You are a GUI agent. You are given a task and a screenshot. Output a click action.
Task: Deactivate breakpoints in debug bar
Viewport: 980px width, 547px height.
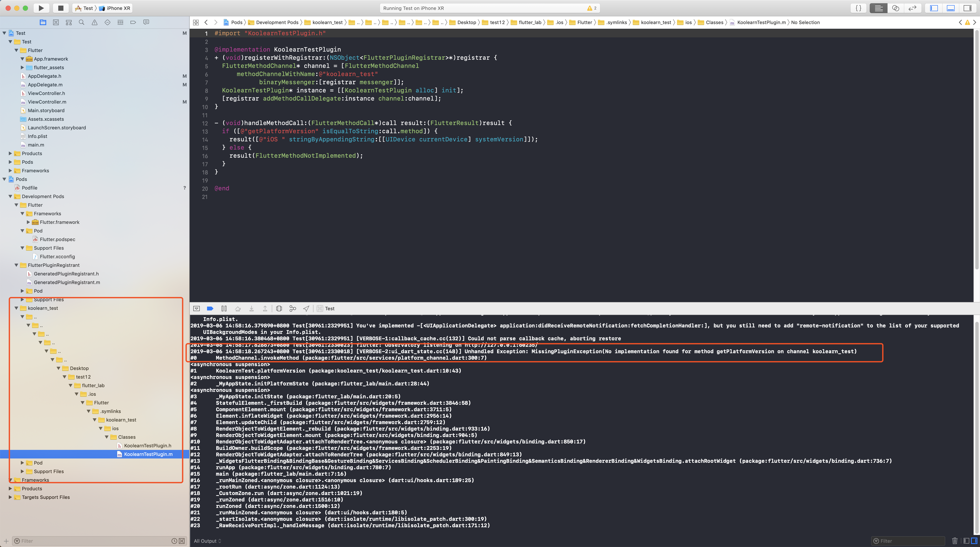coord(210,309)
